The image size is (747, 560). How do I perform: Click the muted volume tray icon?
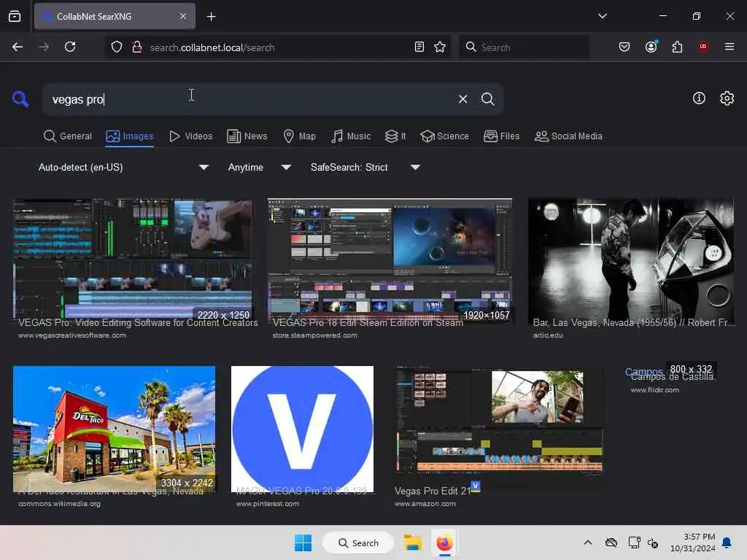click(x=654, y=542)
